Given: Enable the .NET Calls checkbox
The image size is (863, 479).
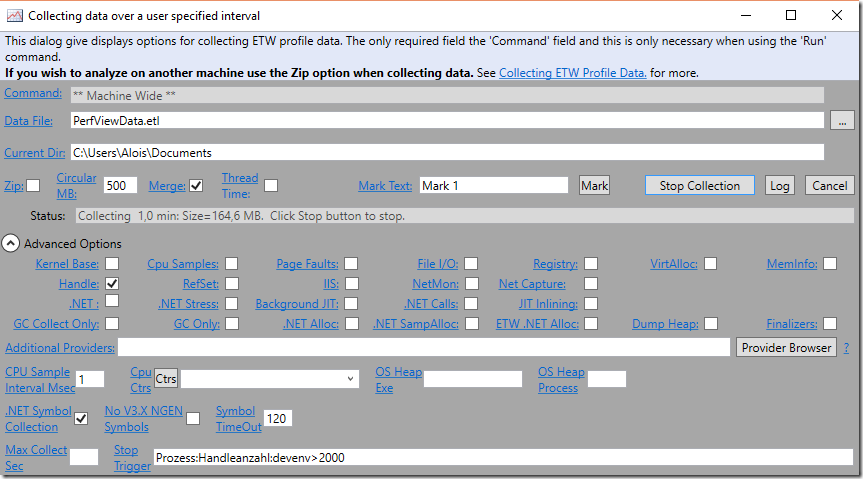Looking at the screenshot, I should click(x=471, y=303).
